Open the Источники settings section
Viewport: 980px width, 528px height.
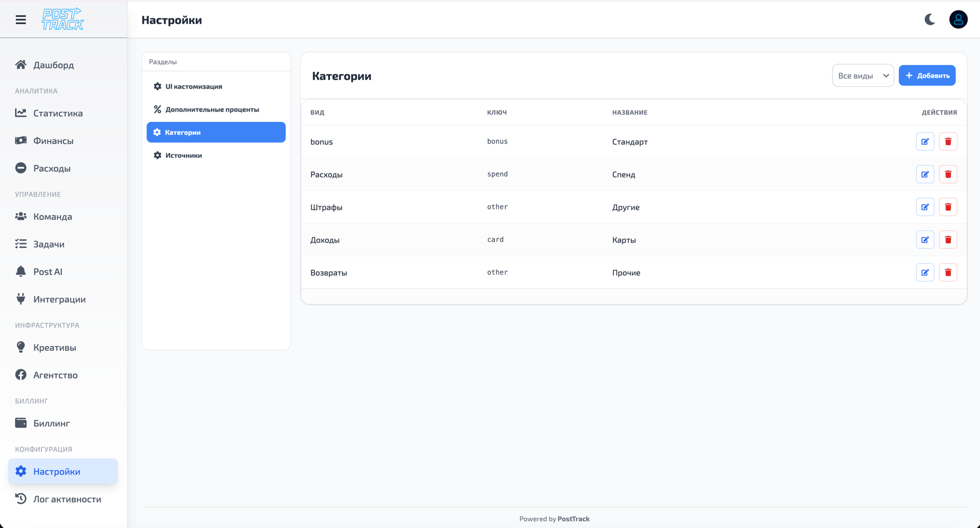pos(183,155)
